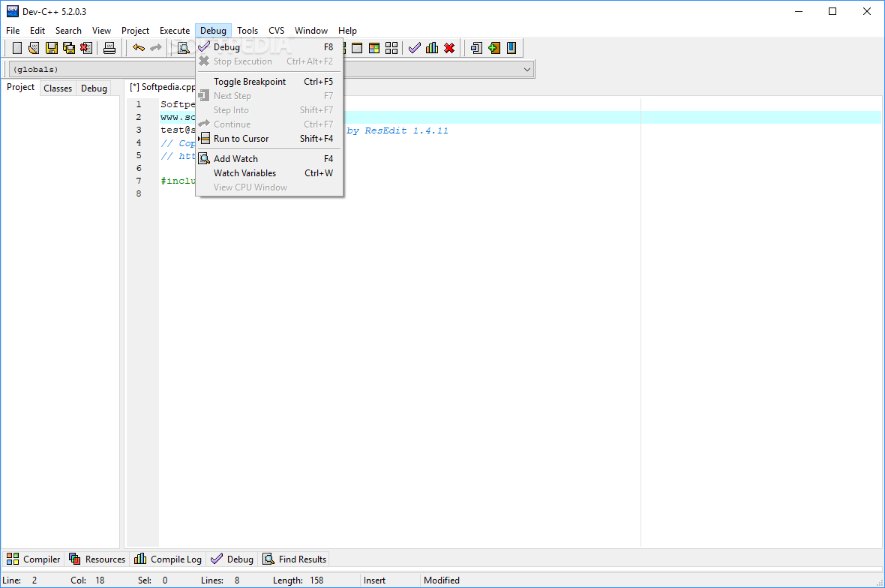This screenshot has height=588, width=885.
Task: Click the Rebuild All four-squares toolbar icon
Action: coord(391,48)
